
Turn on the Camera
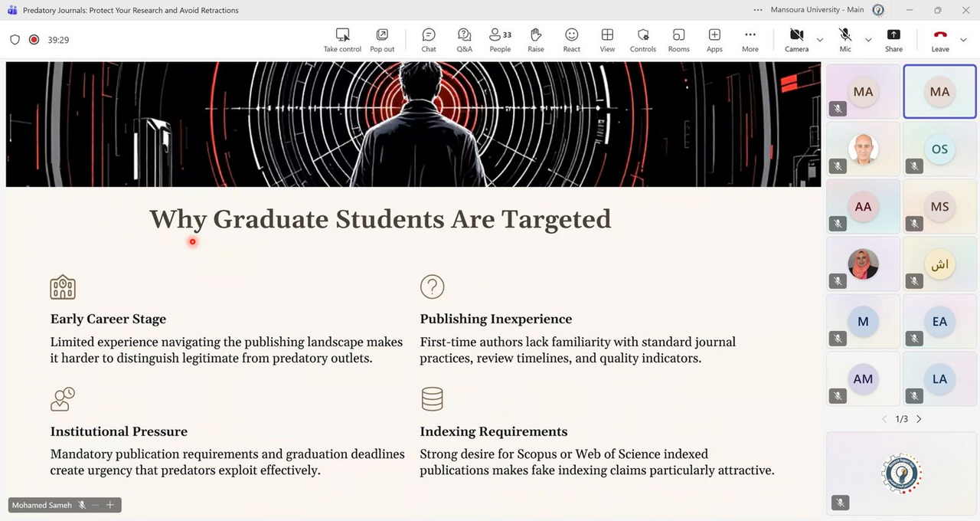point(796,39)
